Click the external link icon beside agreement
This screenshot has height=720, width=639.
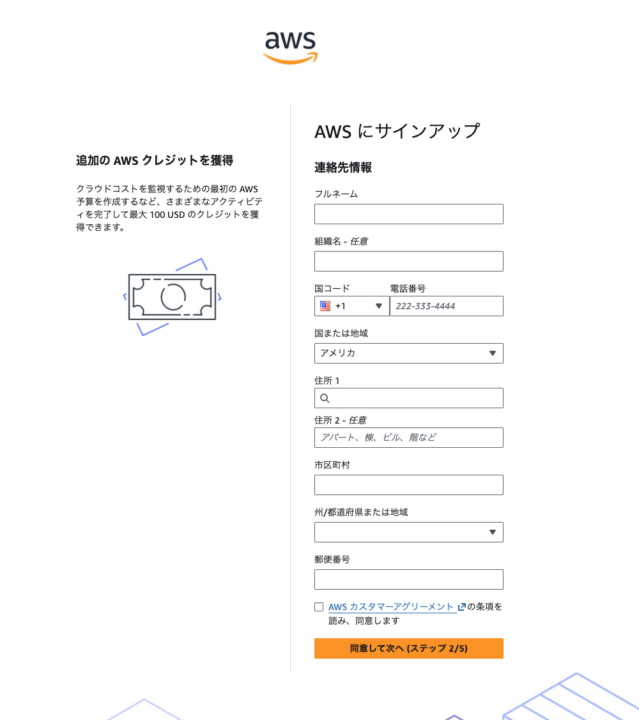point(461,607)
